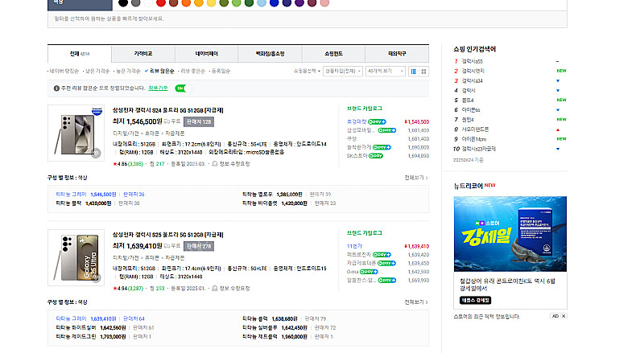Click red up-arrow trend icon for 샤오미핸드폰
Screen dimensions: 644x353
coord(558,129)
